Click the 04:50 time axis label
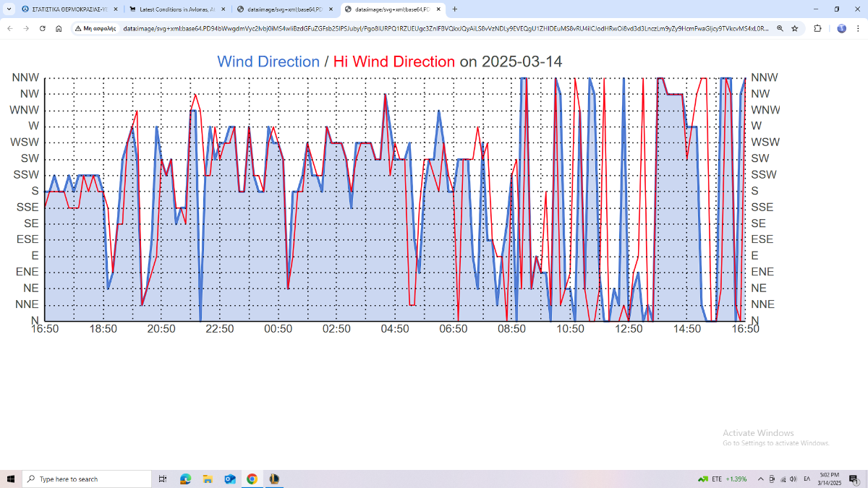 pos(395,329)
